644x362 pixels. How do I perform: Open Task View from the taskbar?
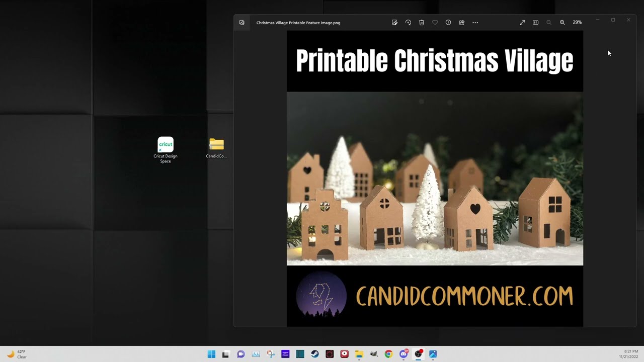pyautogui.click(x=226, y=354)
